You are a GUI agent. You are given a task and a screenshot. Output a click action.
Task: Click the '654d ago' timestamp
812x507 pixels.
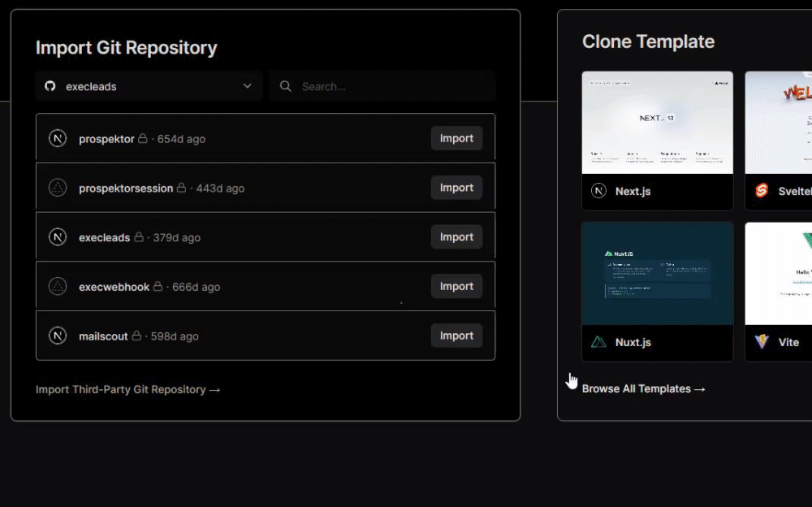tap(181, 139)
